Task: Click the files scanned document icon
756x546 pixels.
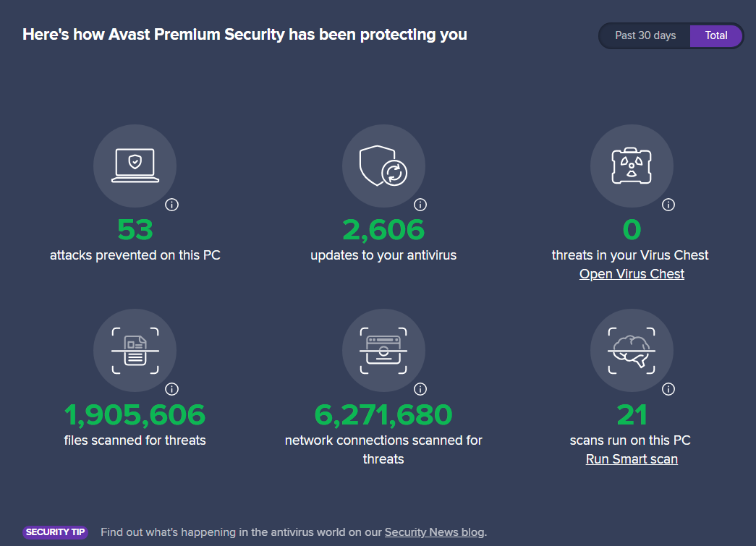Action: 135,350
